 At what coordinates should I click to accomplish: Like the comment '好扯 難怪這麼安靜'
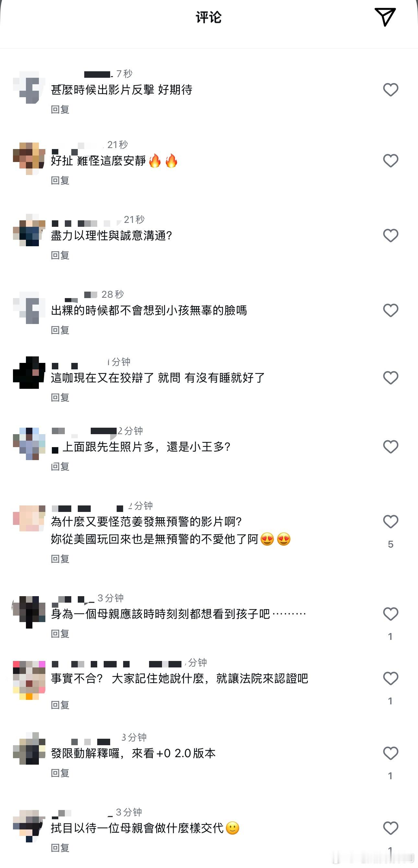(391, 161)
